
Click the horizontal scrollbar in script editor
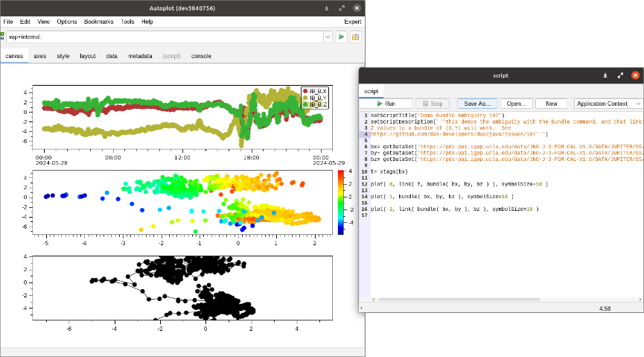(459, 300)
